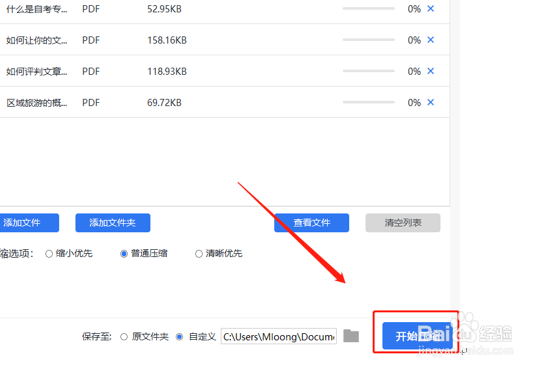545x370 pixels.
Task: Click 查看文件 button
Action: pos(311,223)
